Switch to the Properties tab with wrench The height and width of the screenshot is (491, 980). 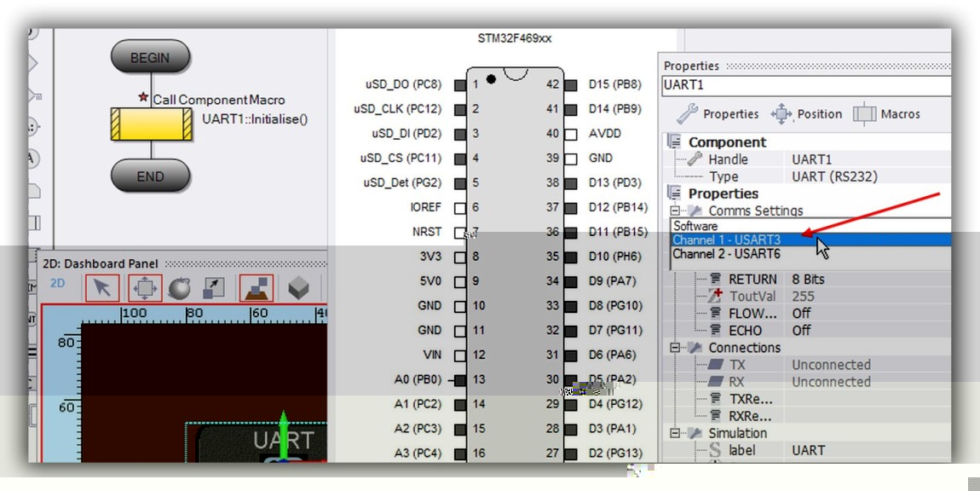[x=718, y=114]
